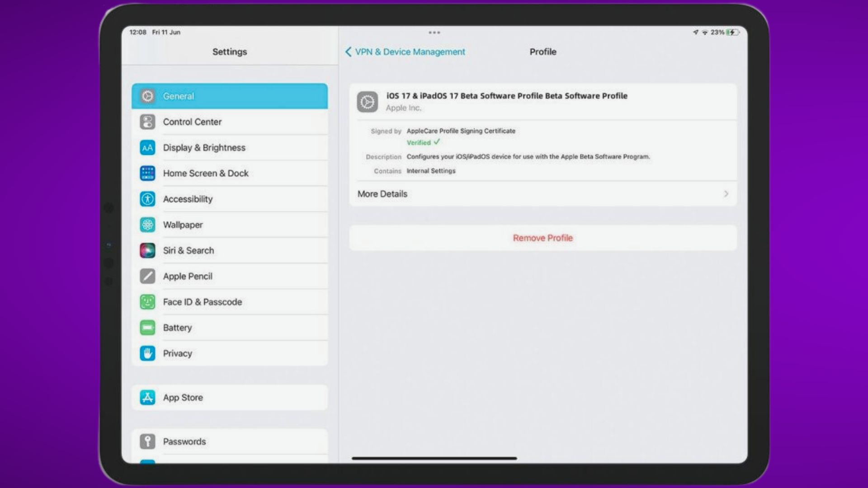
Task: Tap the Fri 11 Jun date
Action: point(166,33)
